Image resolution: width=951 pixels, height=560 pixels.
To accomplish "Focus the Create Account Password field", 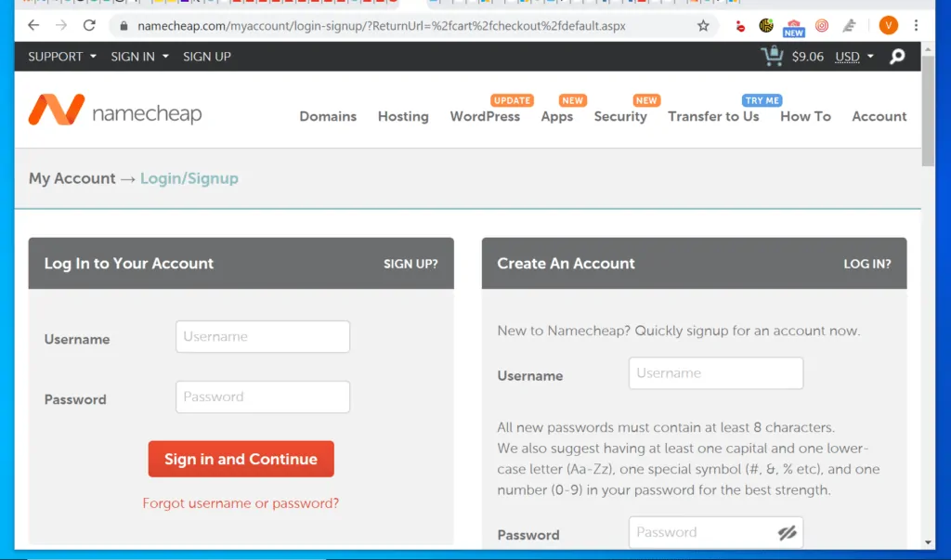I will click(716, 533).
